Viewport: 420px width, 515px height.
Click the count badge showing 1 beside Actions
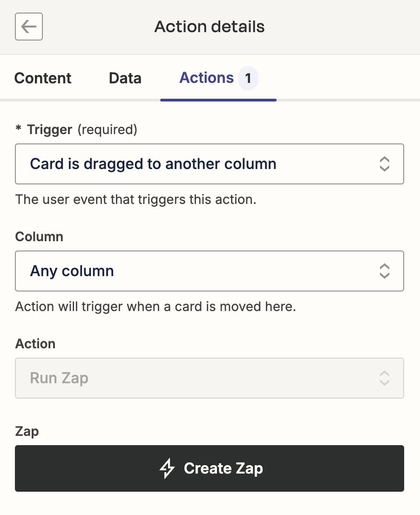pos(248,78)
